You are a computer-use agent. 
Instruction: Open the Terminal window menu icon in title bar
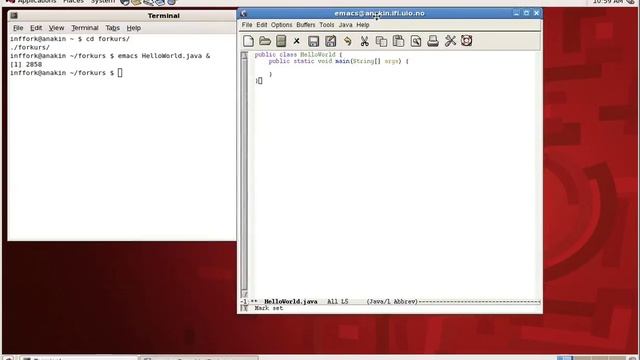click(14, 16)
